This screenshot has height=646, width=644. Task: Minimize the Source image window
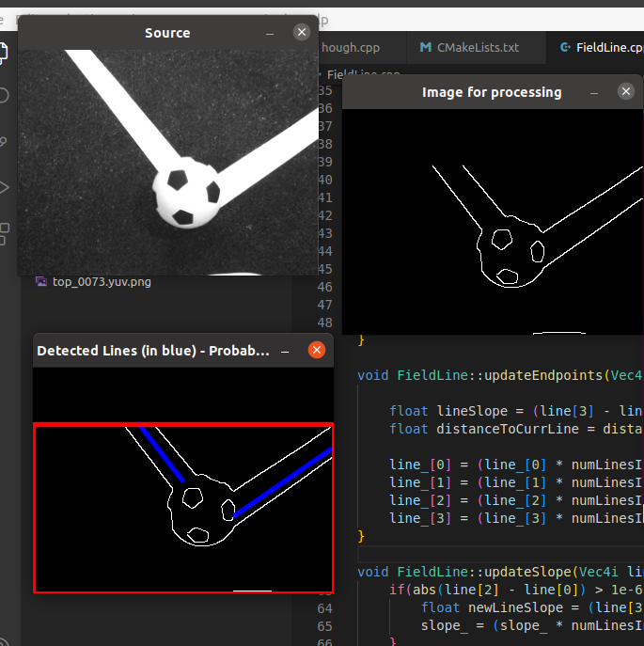click(270, 33)
